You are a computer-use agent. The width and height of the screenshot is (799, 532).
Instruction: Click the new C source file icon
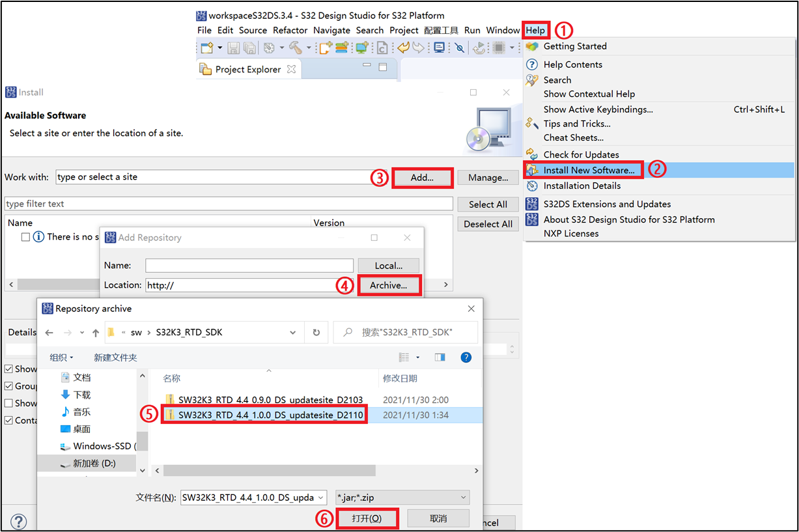pyautogui.click(x=382, y=48)
